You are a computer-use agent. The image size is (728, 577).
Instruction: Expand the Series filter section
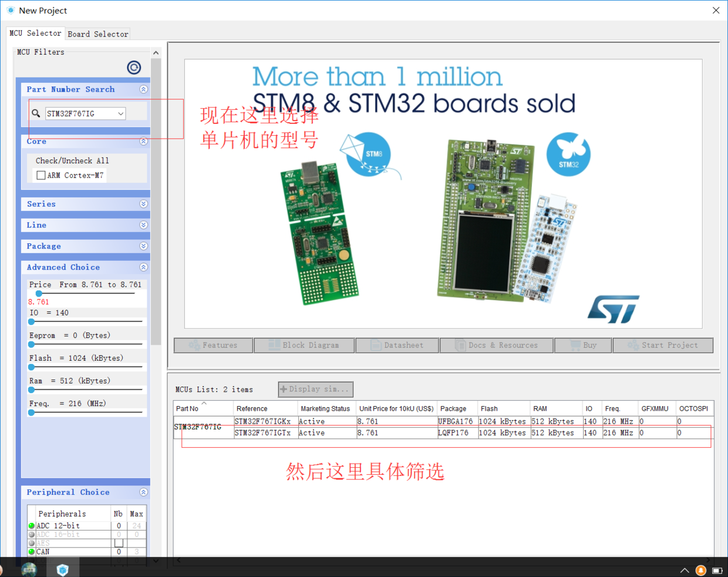click(143, 204)
